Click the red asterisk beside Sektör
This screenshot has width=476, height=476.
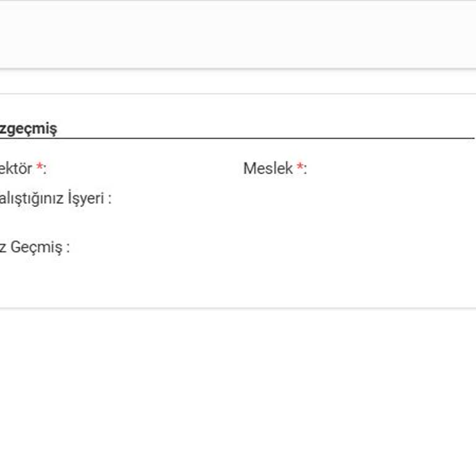point(40,167)
